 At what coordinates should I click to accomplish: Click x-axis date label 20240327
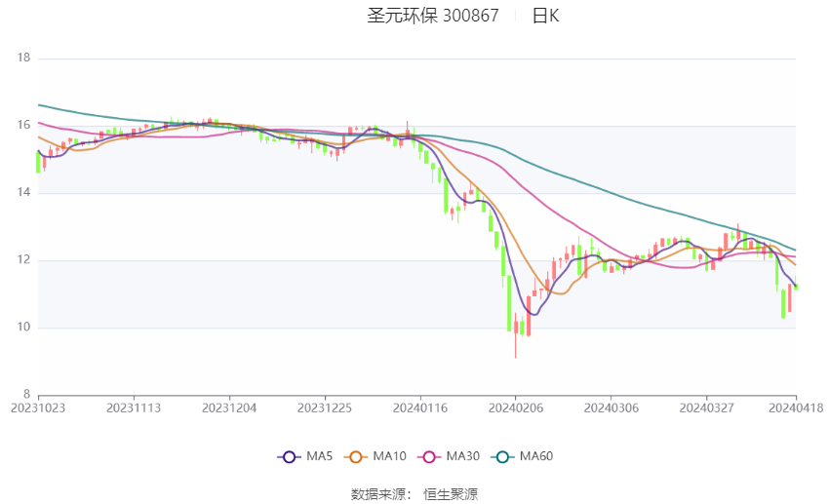pos(707,408)
